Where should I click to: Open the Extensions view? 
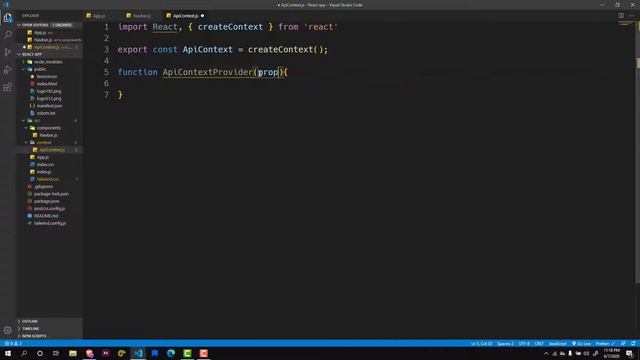8,87
